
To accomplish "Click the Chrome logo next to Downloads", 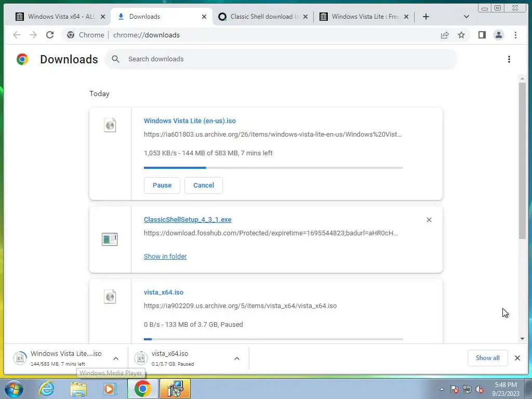I will point(22,59).
